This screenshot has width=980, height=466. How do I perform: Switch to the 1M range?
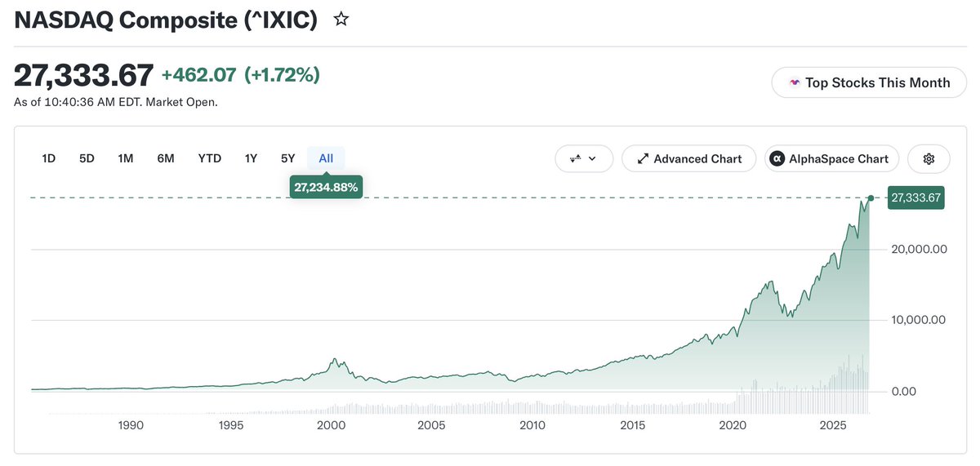coord(125,158)
